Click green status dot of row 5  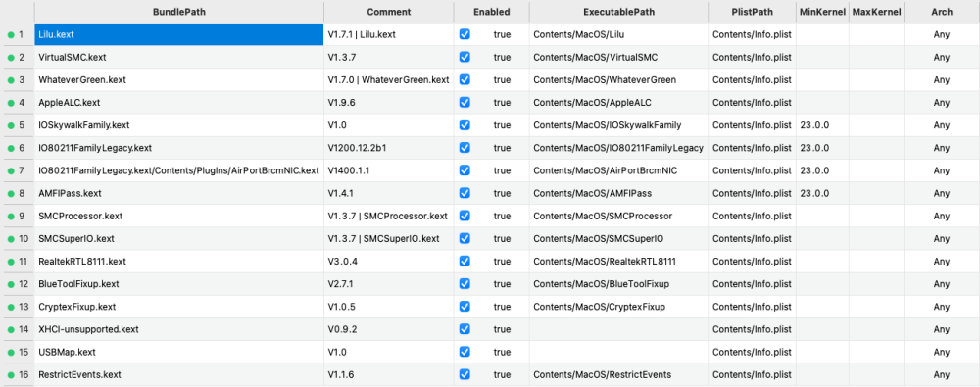(11, 125)
